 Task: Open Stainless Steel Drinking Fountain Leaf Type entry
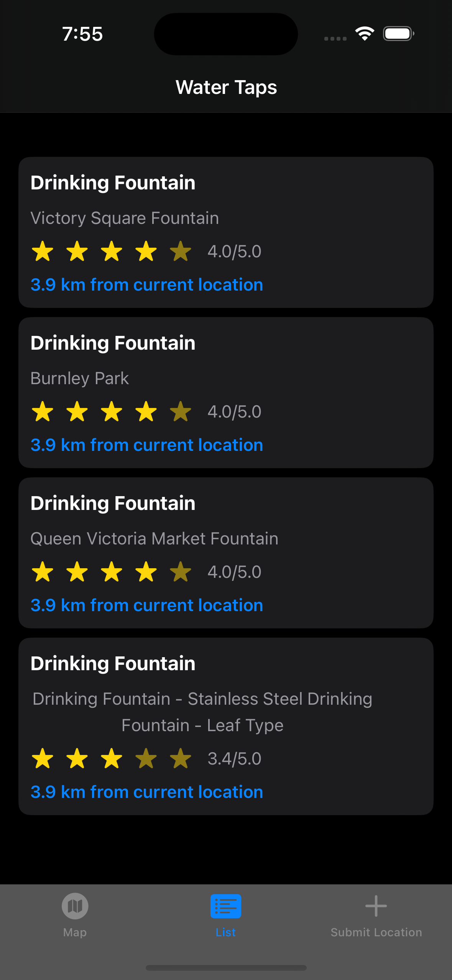point(226,727)
